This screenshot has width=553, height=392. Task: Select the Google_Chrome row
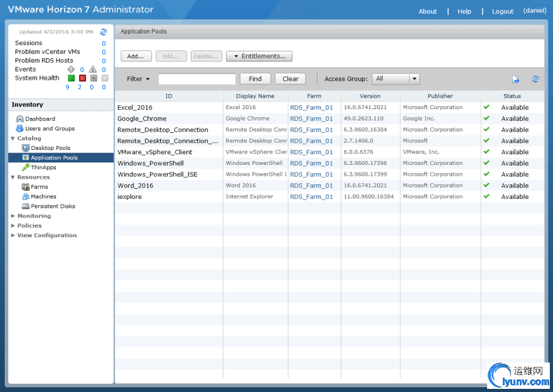[330, 119]
